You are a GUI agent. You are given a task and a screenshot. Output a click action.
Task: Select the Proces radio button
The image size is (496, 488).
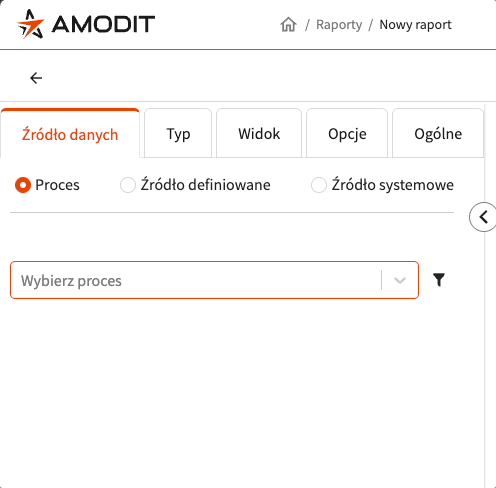(23, 185)
